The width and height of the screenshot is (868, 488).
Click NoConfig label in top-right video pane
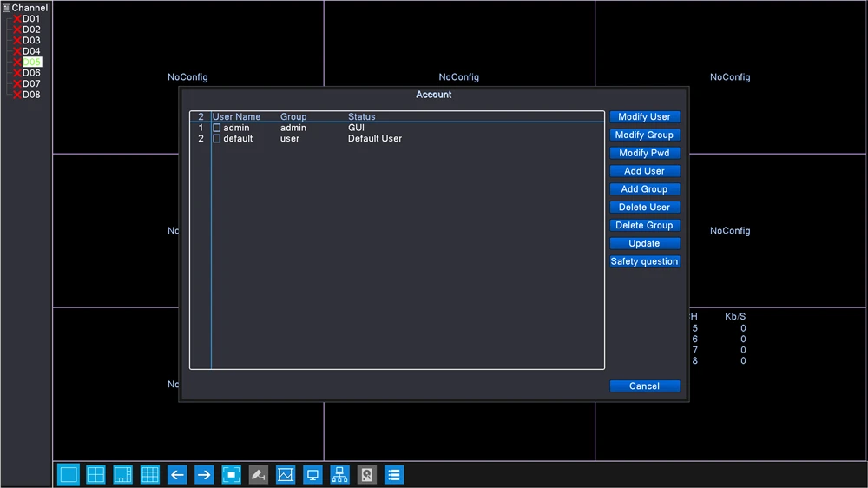pyautogui.click(x=730, y=77)
